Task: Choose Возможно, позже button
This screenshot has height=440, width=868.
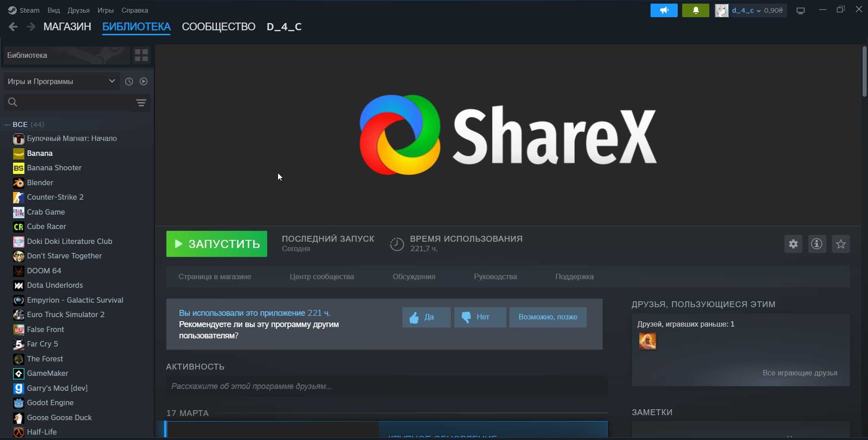Action: pyautogui.click(x=548, y=317)
